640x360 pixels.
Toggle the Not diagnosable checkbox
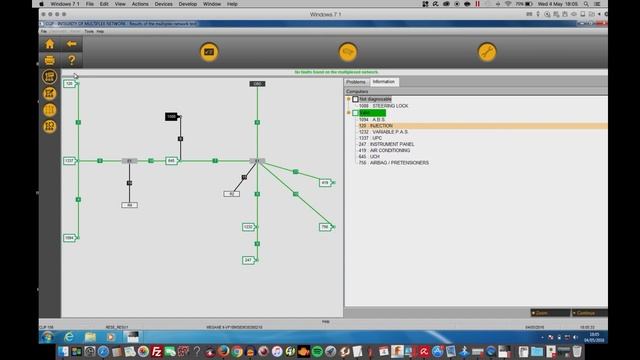coord(356,99)
